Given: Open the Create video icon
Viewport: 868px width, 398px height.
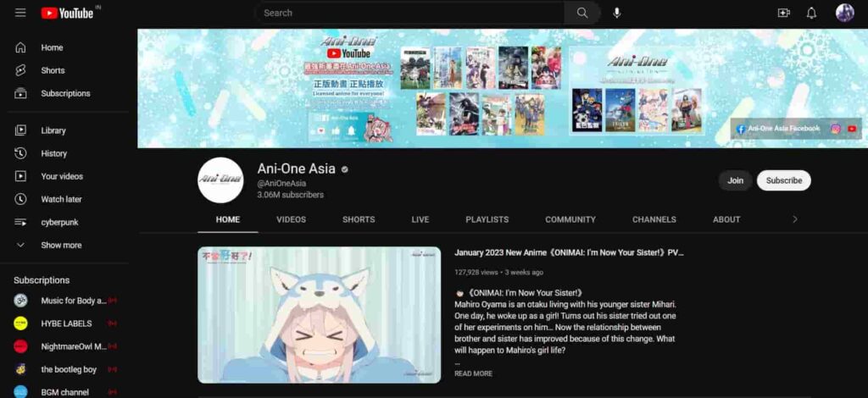Looking at the screenshot, I should 783,13.
